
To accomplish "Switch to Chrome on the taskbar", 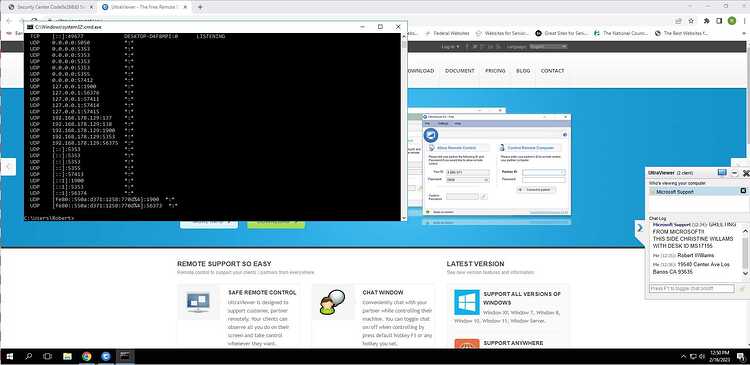I will tap(87, 356).
